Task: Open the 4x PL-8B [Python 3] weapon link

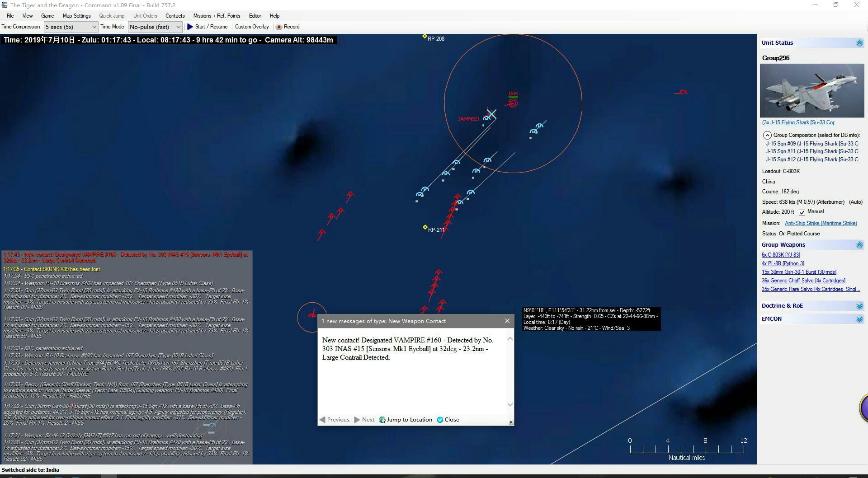Action: click(783, 263)
